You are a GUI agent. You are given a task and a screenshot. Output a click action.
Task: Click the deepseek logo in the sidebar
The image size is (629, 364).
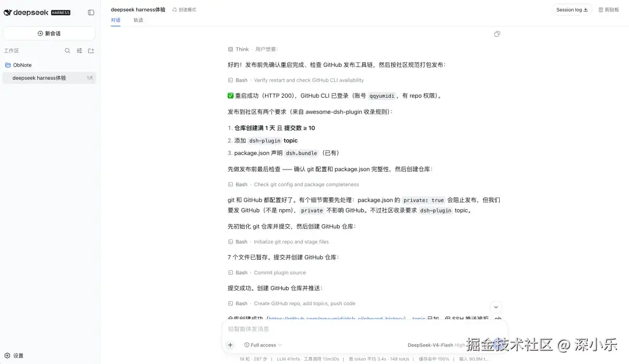tap(37, 12)
